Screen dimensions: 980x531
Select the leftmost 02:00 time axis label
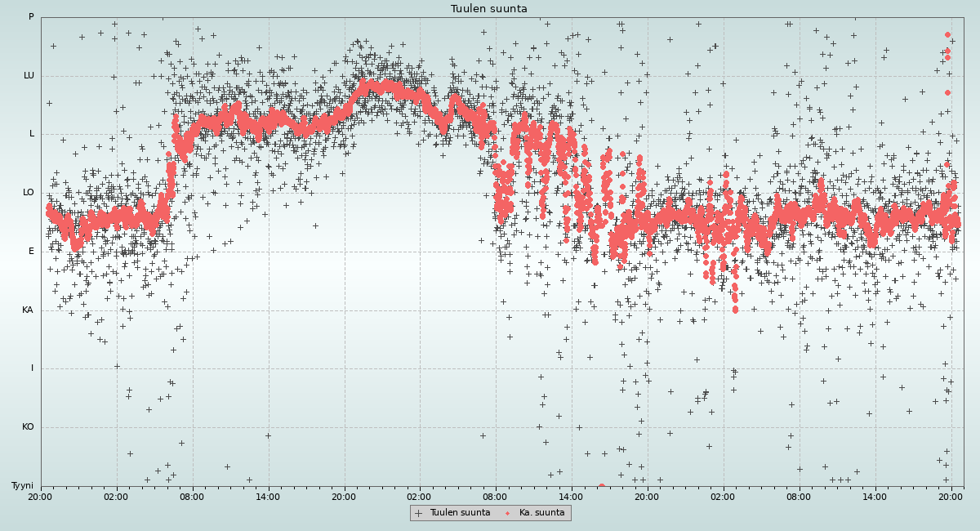pyautogui.click(x=116, y=495)
